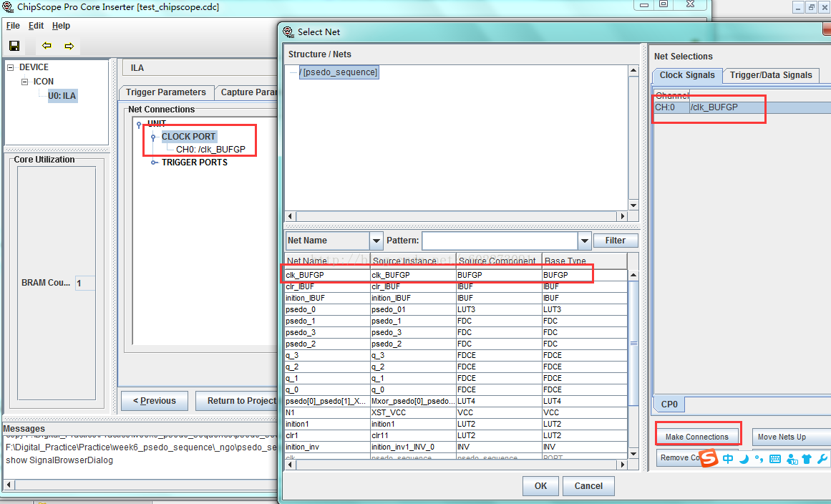The width and height of the screenshot is (831, 504).
Task: Click the save floppy disk icon
Action: point(14,46)
